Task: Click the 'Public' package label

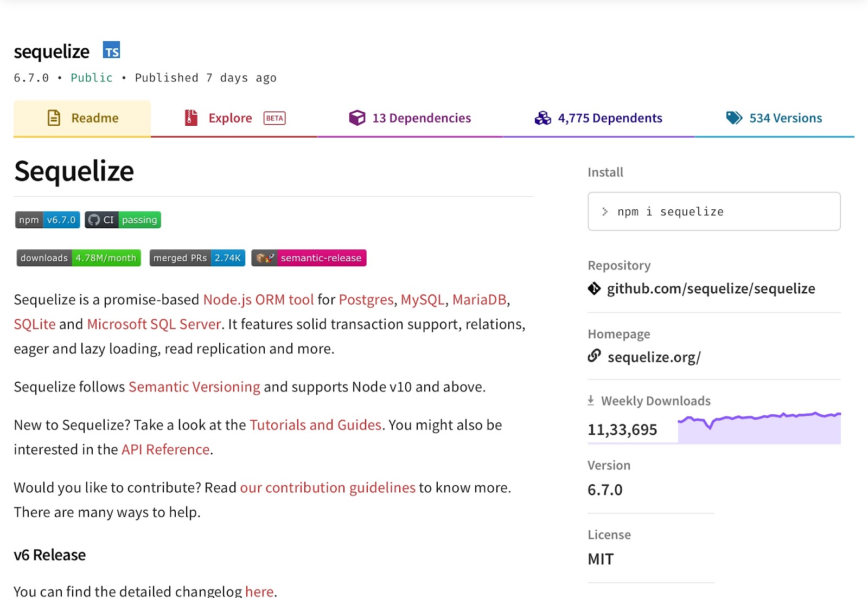Action: pos(92,78)
